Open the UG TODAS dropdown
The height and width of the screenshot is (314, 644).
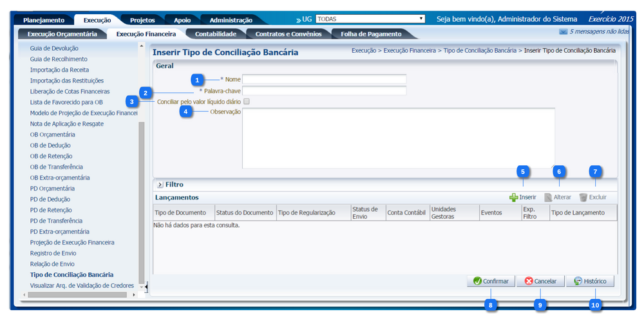(x=370, y=19)
